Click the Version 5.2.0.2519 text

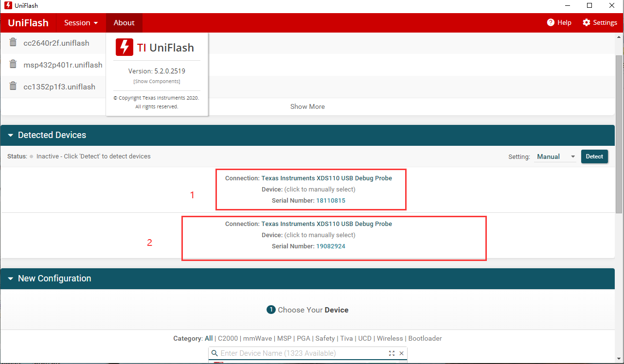click(x=157, y=71)
